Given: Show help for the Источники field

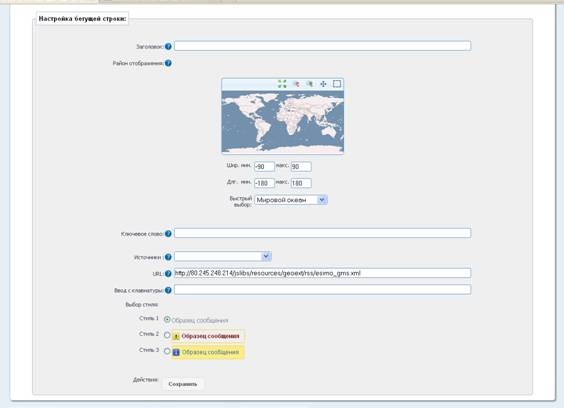Looking at the screenshot, I should click(x=168, y=257).
